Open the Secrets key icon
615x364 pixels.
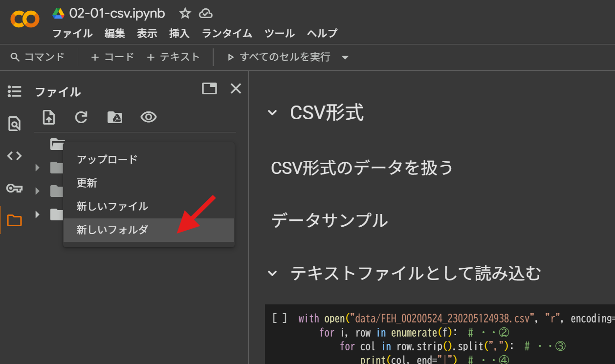pyautogui.click(x=14, y=188)
